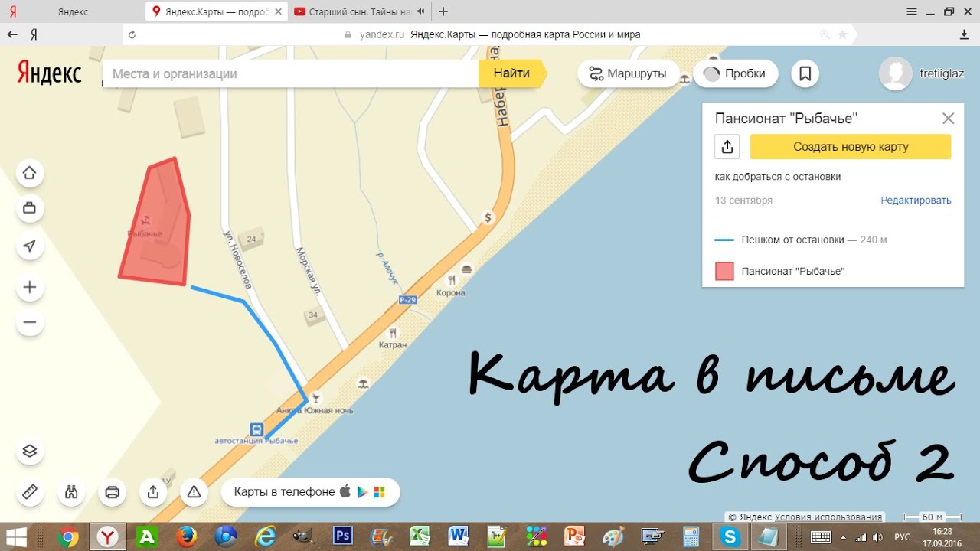Click the Yandex home map button
This screenshot has width=980, height=551.
pyautogui.click(x=30, y=172)
